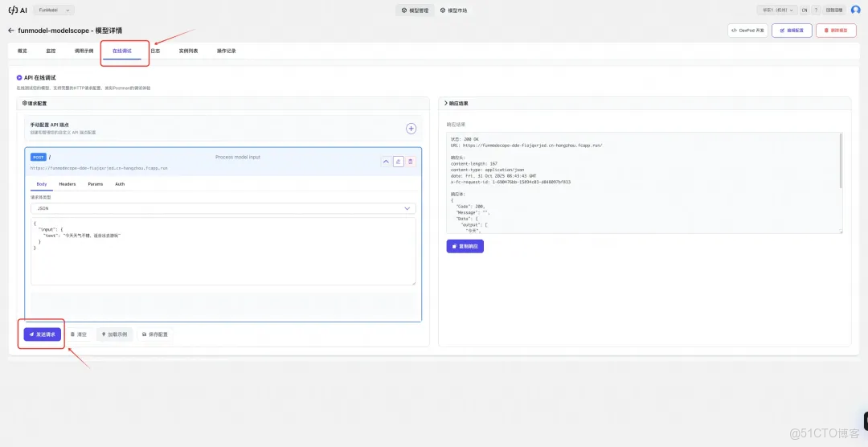Expand the 响应结果 panel header chevron

pos(445,103)
